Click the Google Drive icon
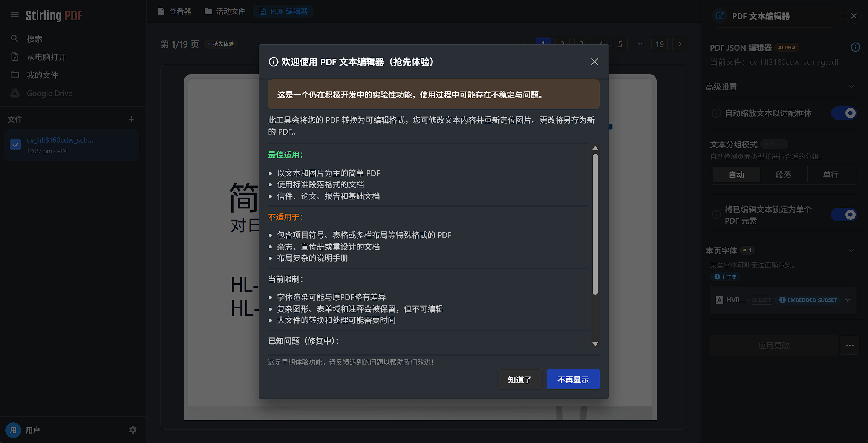This screenshot has width=868, height=443. click(x=15, y=93)
